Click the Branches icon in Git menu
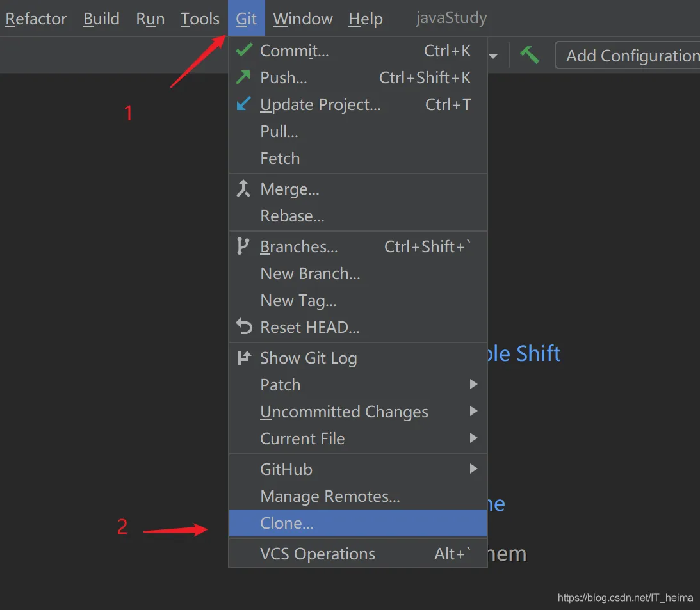This screenshot has width=700, height=610. [243, 246]
